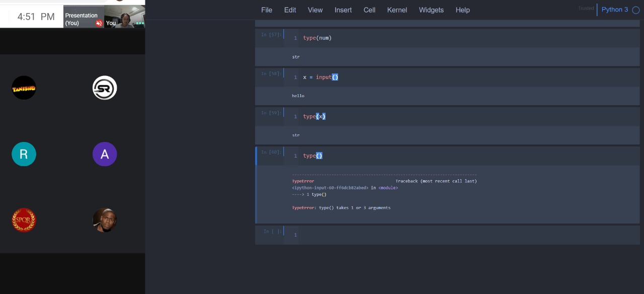
Task: Click into the type(num) code cell
Action: point(463,38)
